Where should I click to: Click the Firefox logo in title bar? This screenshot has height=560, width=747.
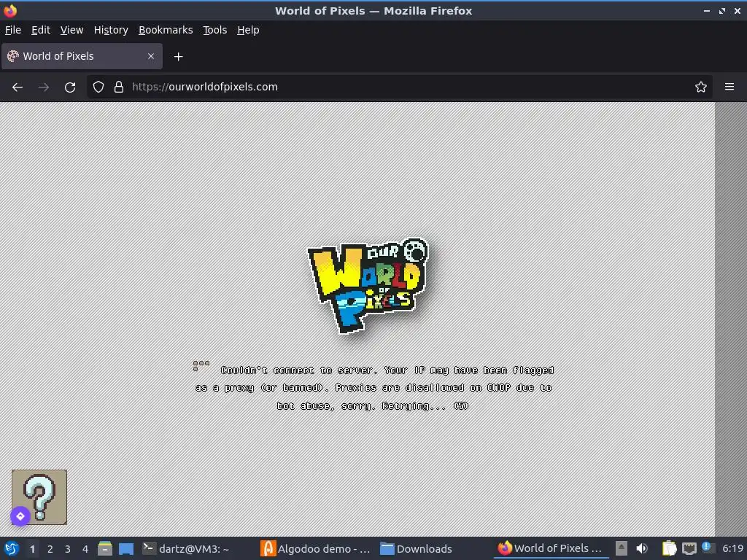[x=10, y=10]
